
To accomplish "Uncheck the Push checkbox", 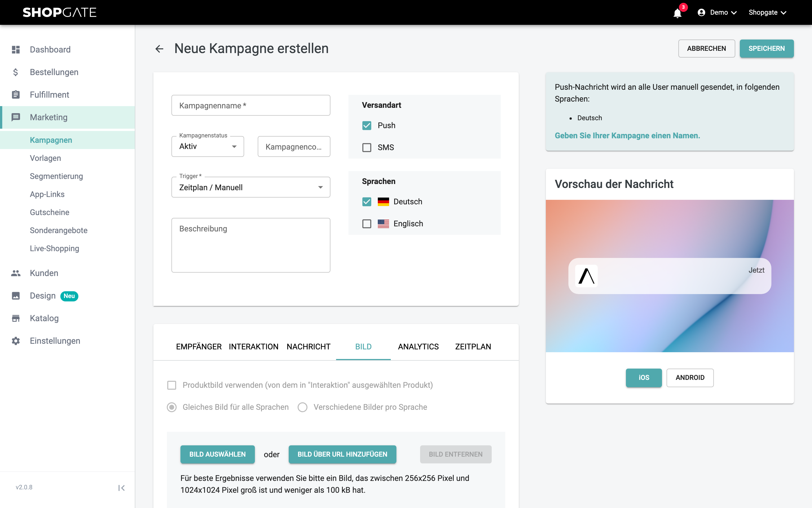I will (x=367, y=126).
